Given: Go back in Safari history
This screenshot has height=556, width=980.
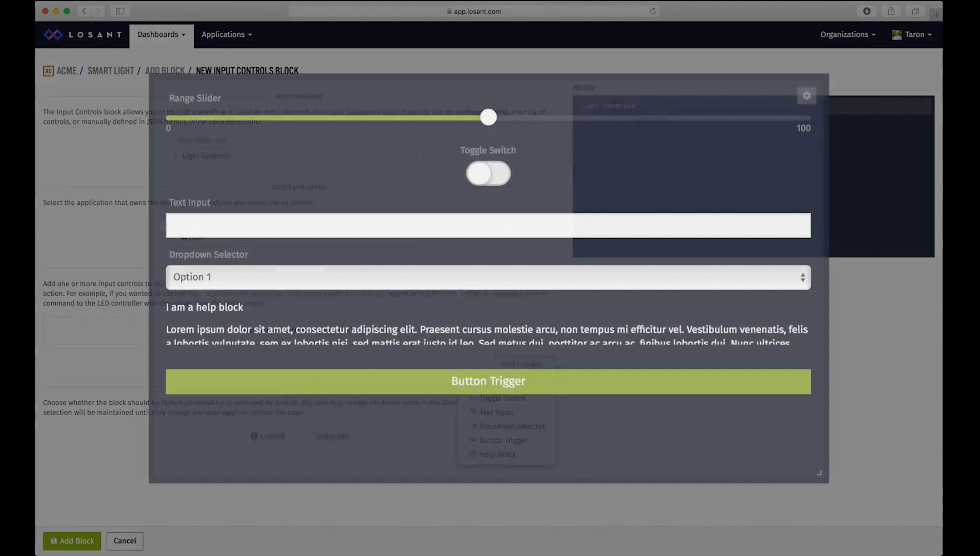Looking at the screenshot, I should tap(84, 11).
